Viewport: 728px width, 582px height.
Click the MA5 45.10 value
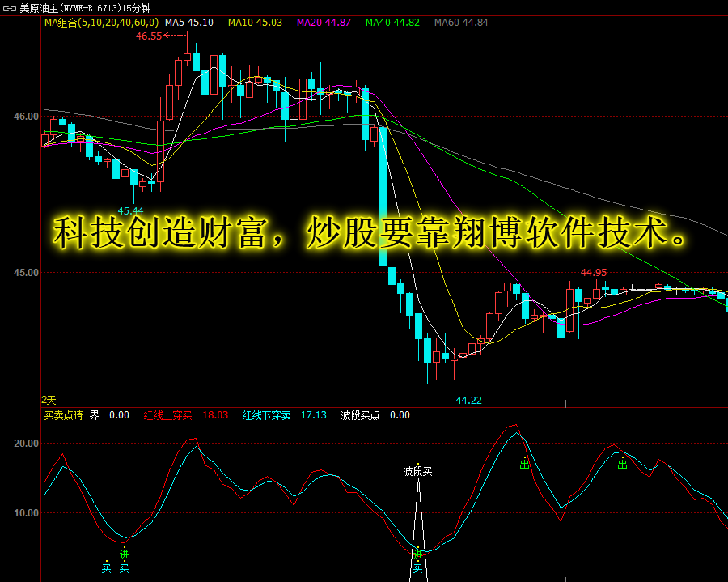pos(189,23)
